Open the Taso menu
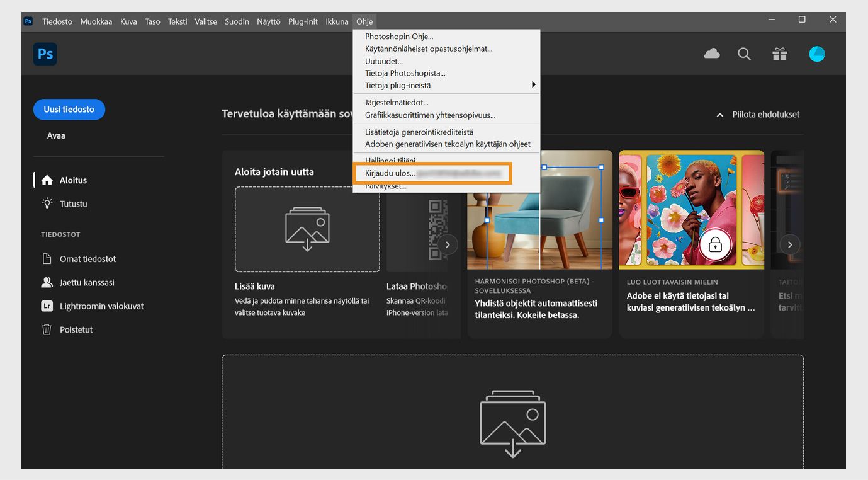868x480 pixels. click(153, 21)
